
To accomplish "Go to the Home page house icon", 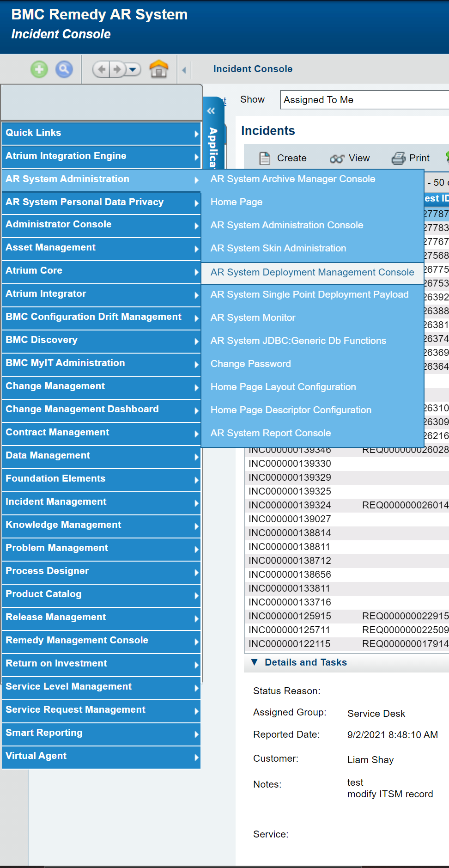I will (159, 69).
